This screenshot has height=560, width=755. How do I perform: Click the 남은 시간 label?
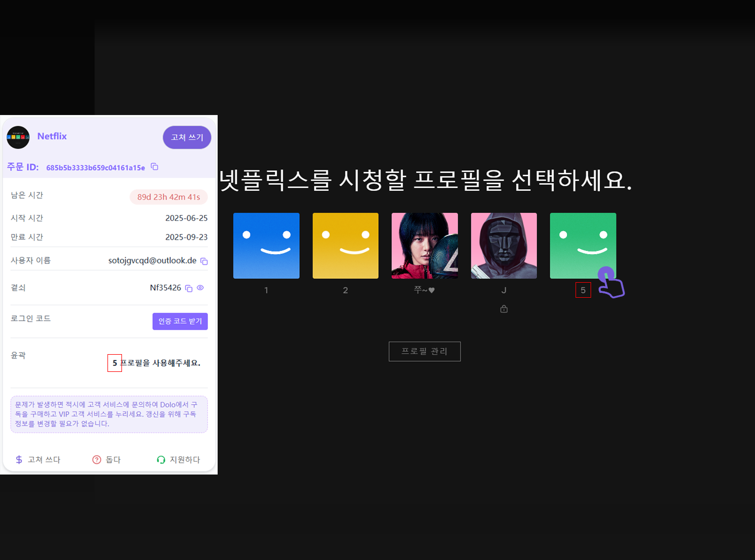tap(27, 195)
